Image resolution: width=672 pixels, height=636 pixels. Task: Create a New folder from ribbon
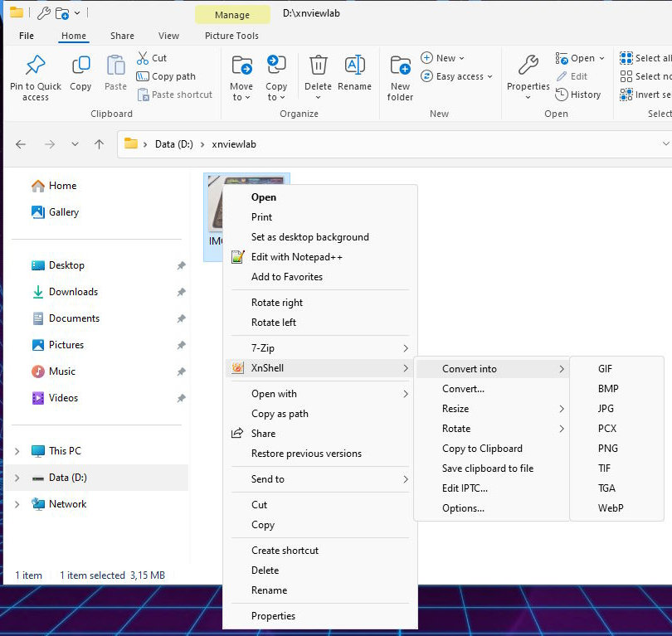click(400, 66)
